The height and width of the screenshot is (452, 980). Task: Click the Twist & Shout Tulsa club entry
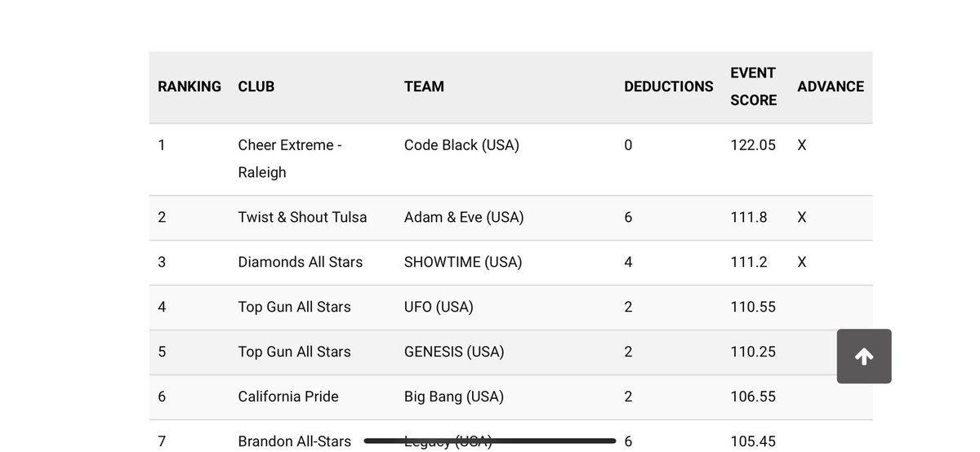click(302, 217)
